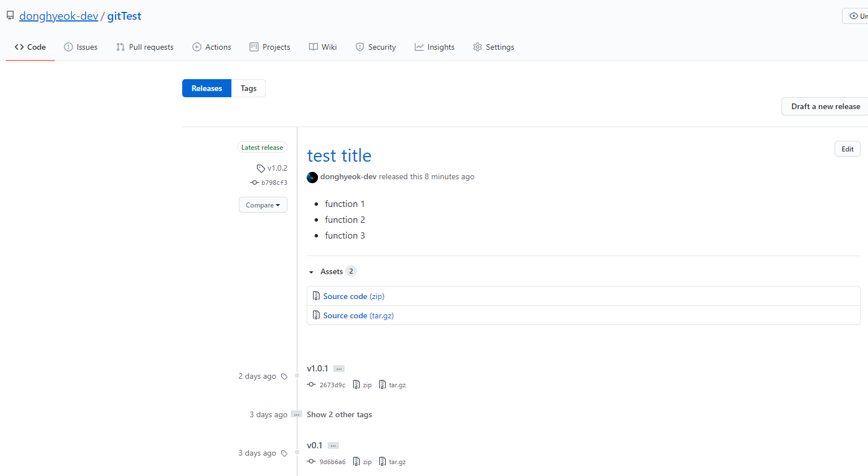Go to the Insights tab
The image size is (868, 476).
pyautogui.click(x=435, y=47)
